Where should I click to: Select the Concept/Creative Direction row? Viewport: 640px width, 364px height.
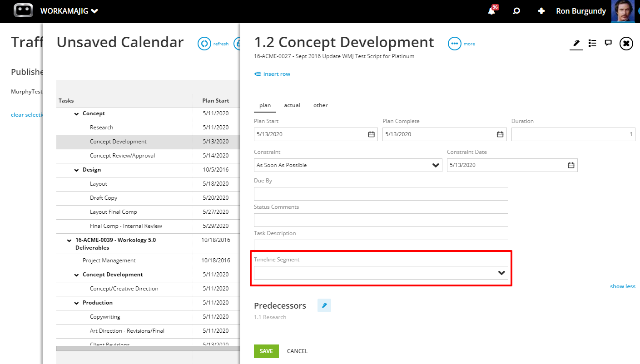[x=148, y=289]
